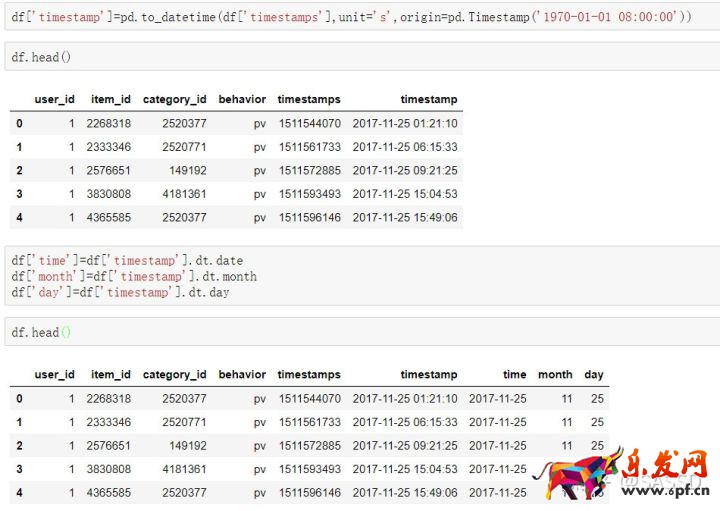720x511 pixels.
Task: Click behavior header in first output table
Action: tap(242, 99)
